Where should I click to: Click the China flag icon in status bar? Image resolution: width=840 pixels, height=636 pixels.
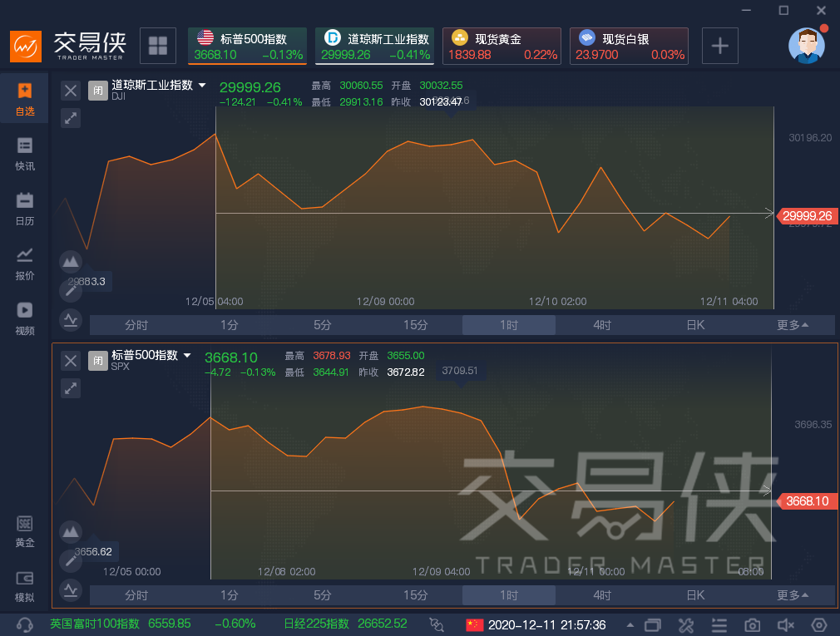coord(475,624)
